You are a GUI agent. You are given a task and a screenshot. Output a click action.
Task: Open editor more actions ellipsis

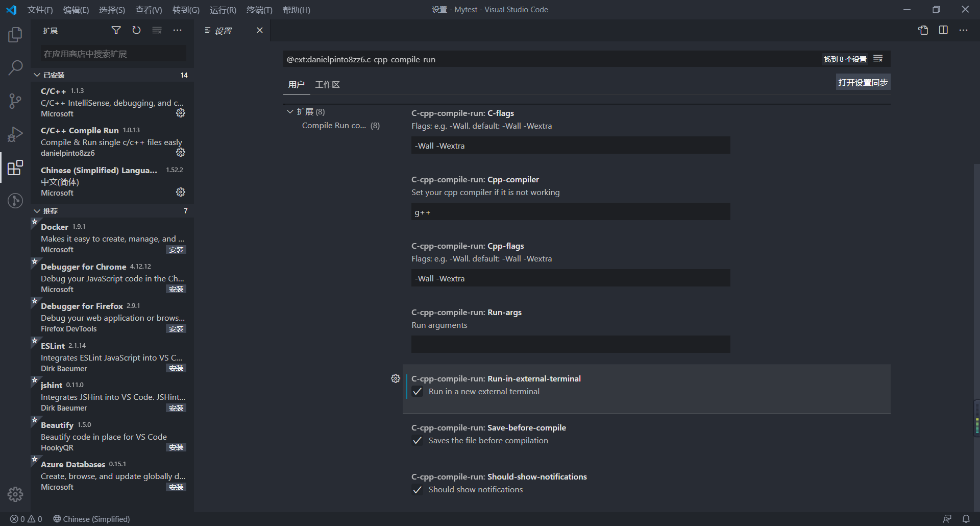pyautogui.click(x=963, y=30)
